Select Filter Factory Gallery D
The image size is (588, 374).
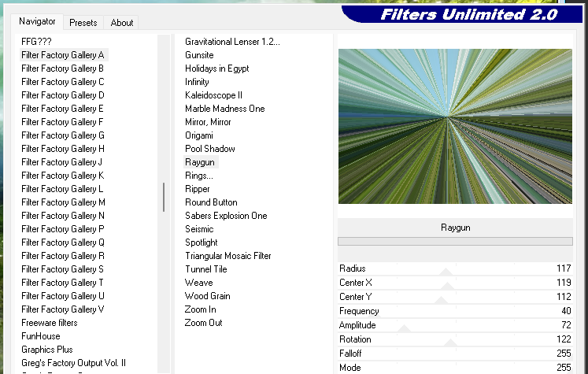63,95
